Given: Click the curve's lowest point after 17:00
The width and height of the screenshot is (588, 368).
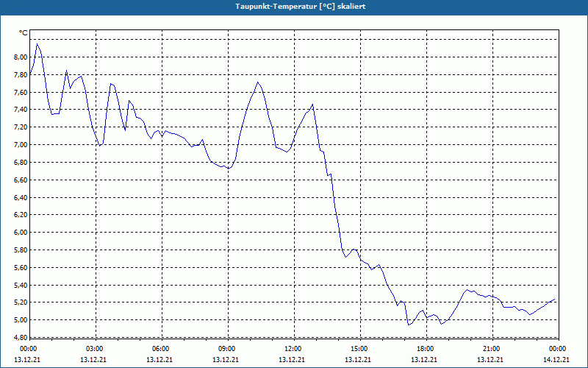Looking at the screenshot, I should point(409,325).
